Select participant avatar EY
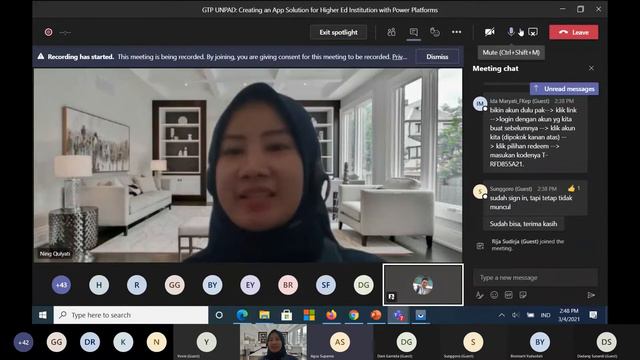The height and width of the screenshot is (360, 640). [250, 285]
